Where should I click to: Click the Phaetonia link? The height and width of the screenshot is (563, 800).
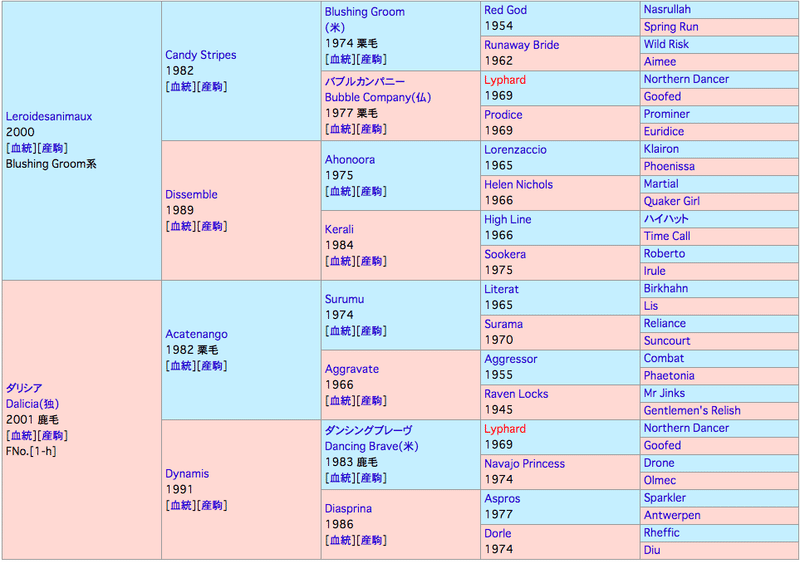pyautogui.click(x=669, y=376)
